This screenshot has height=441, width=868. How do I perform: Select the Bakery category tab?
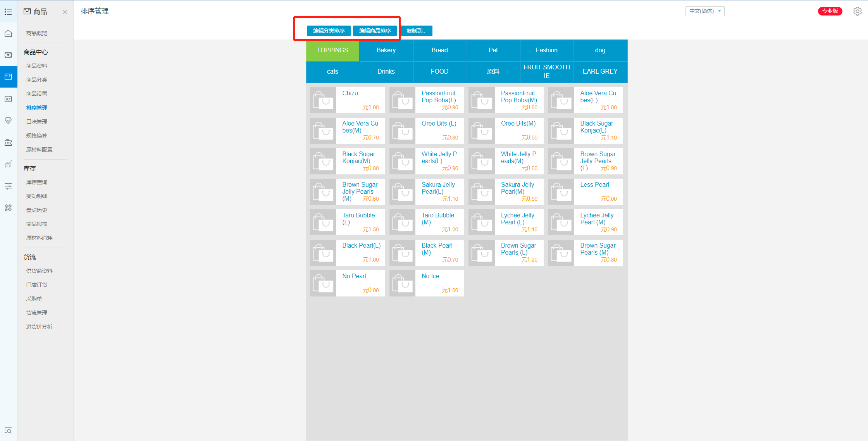tap(386, 50)
